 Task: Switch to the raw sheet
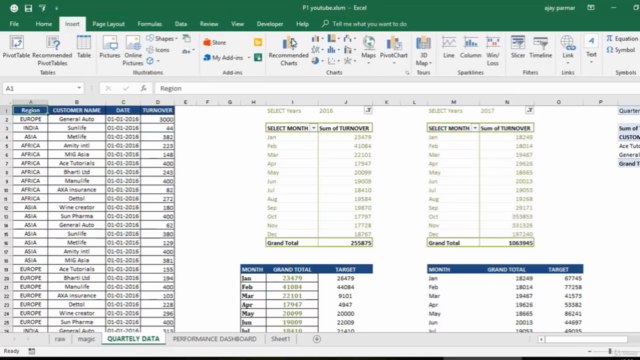pyautogui.click(x=60, y=339)
